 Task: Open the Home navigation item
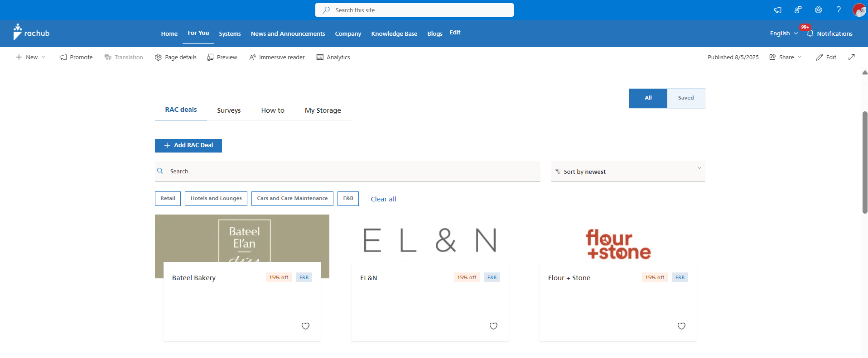169,34
